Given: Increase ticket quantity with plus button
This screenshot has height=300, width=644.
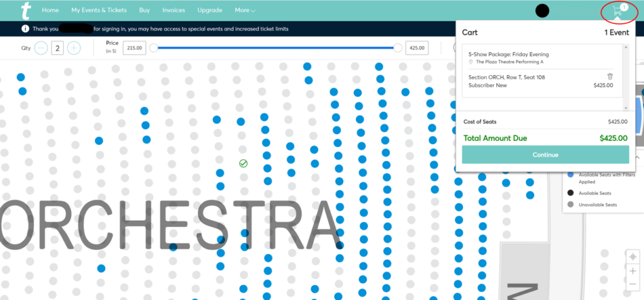Looking at the screenshot, I should pos(74,48).
